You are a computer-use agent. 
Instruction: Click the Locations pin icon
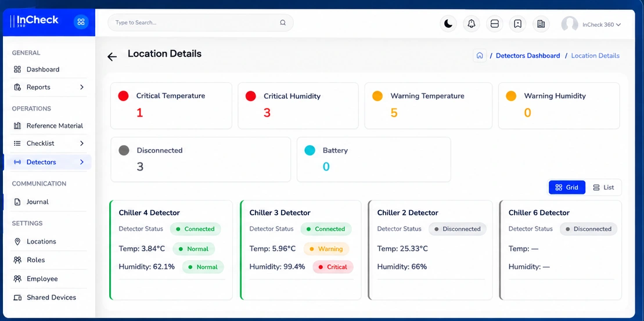click(17, 241)
